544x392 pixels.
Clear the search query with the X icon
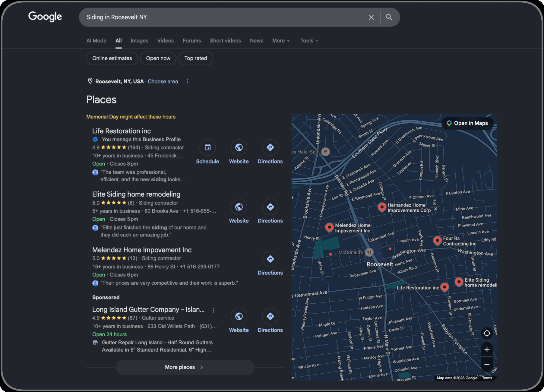point(371,17)
